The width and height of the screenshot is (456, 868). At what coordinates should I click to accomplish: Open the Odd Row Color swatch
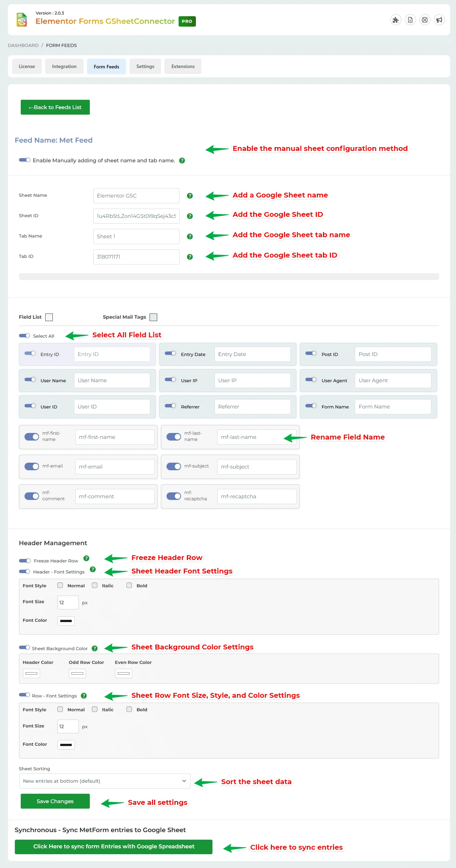point(77,673)
